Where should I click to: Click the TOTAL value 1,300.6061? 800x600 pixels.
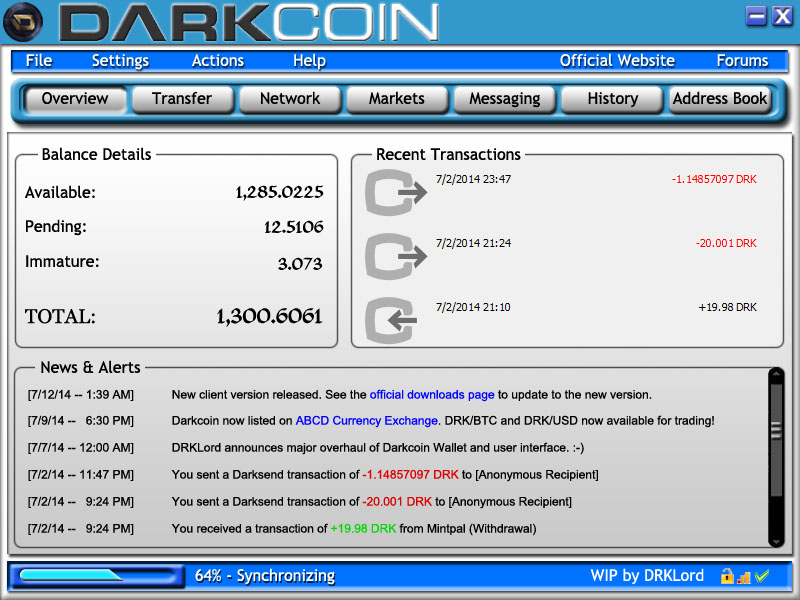coord(269,316)
